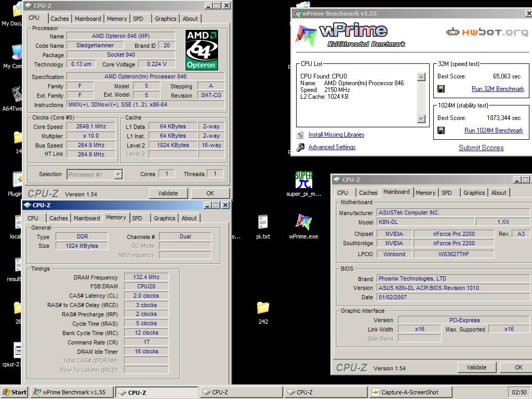Open About tab in top CPU-Z window
This screenshot has width=532, height=399.
[190, 19]
